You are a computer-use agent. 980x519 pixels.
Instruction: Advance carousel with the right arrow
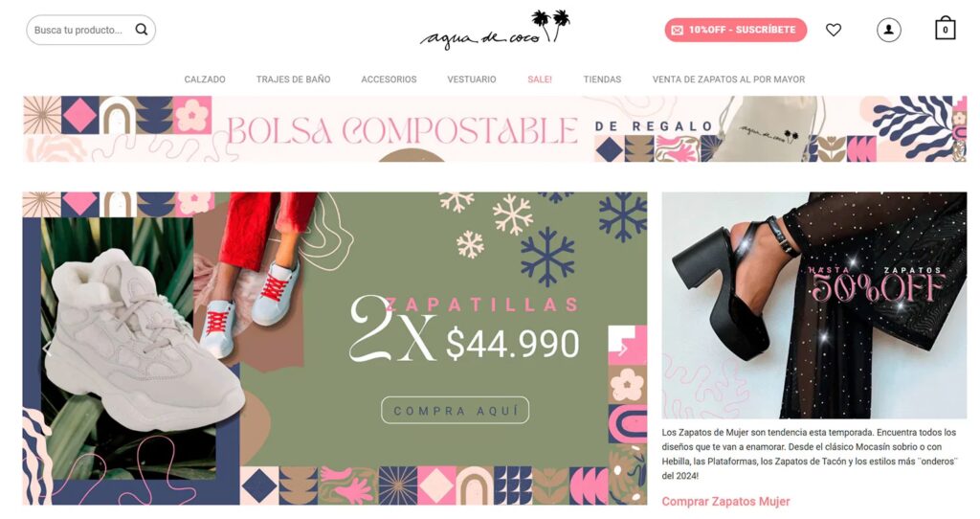[622, 349]
